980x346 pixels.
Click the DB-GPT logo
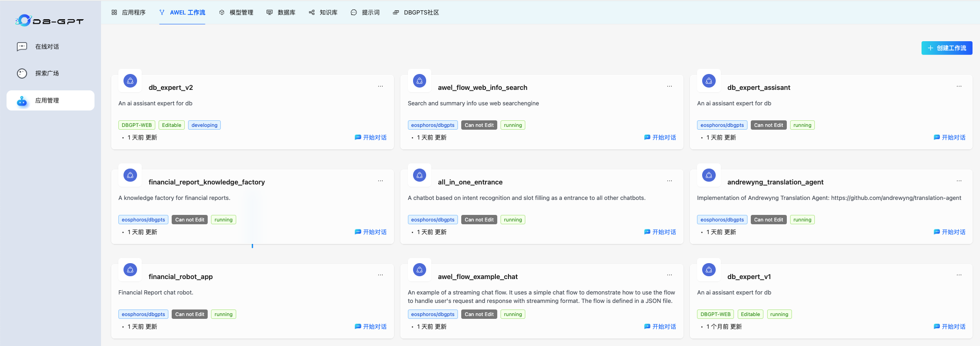pyautogui.click(x=49, y=21)
